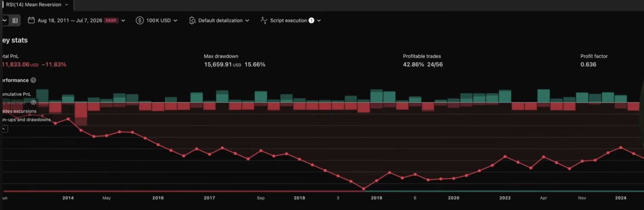Open the Performance help question mark
Screen dimensions: 644x210
pos(33,80)
